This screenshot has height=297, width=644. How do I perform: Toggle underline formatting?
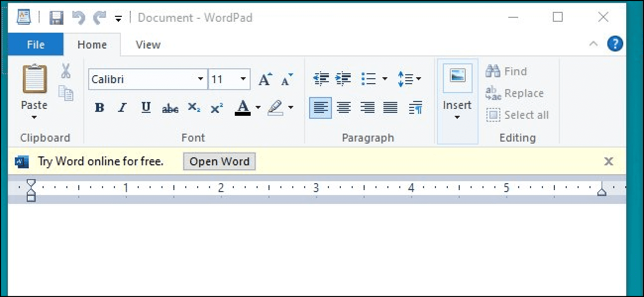coord(146,107)
